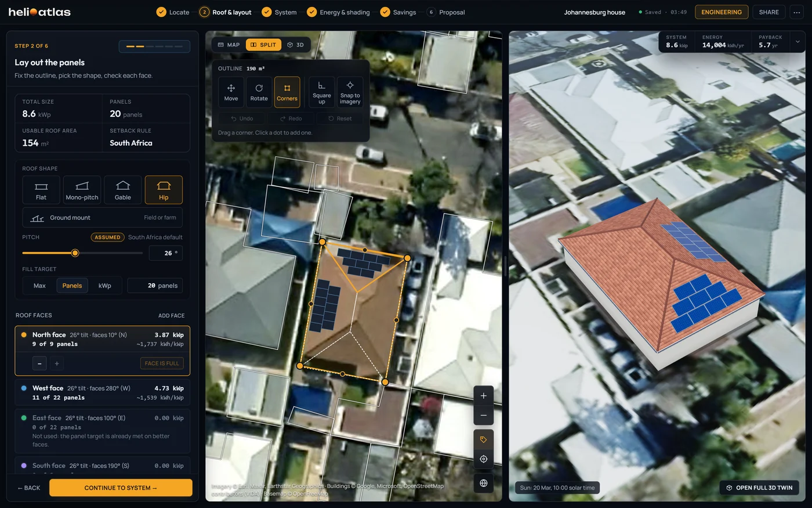Go back with the Back button
Screen dimensions: 812x508
click(29, 488)
